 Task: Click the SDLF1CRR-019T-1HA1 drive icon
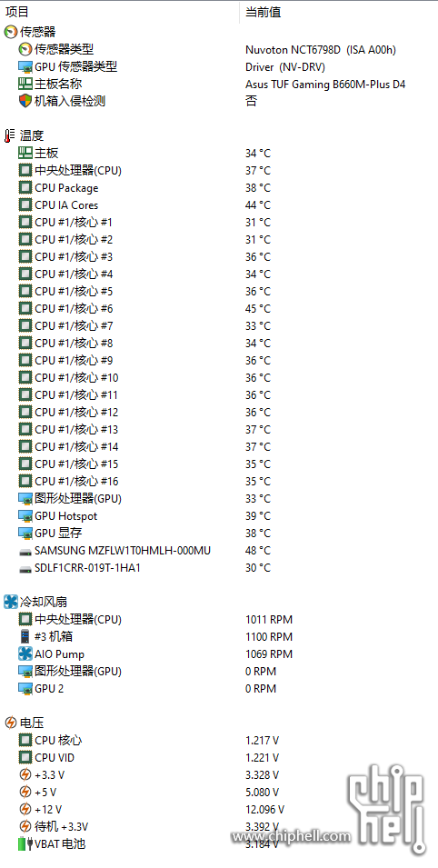click(25, 569)
